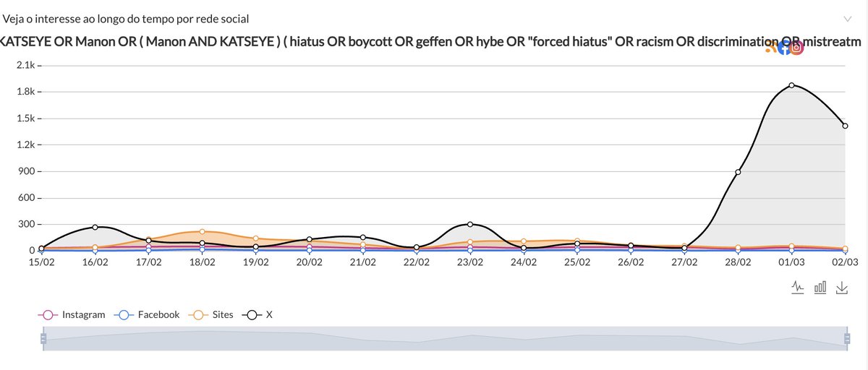The image size is (868, 370).
Task: Toggle the Instagram series in legend
Action: 71,314
